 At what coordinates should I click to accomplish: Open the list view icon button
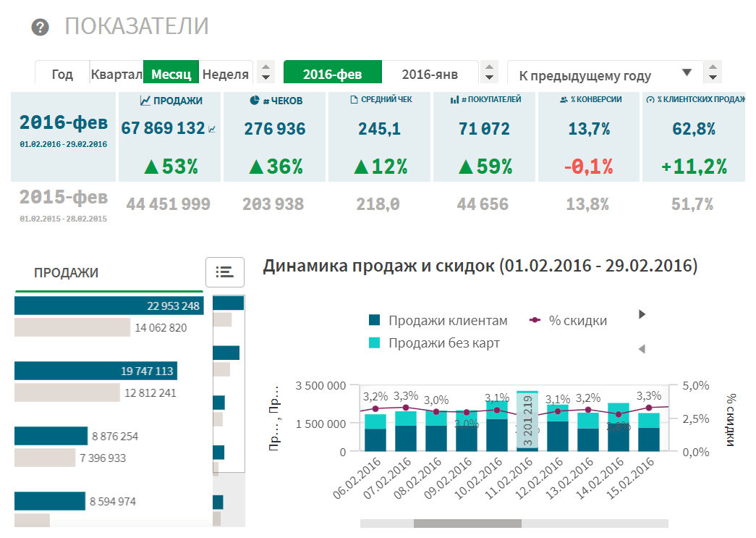coord(224,272)
